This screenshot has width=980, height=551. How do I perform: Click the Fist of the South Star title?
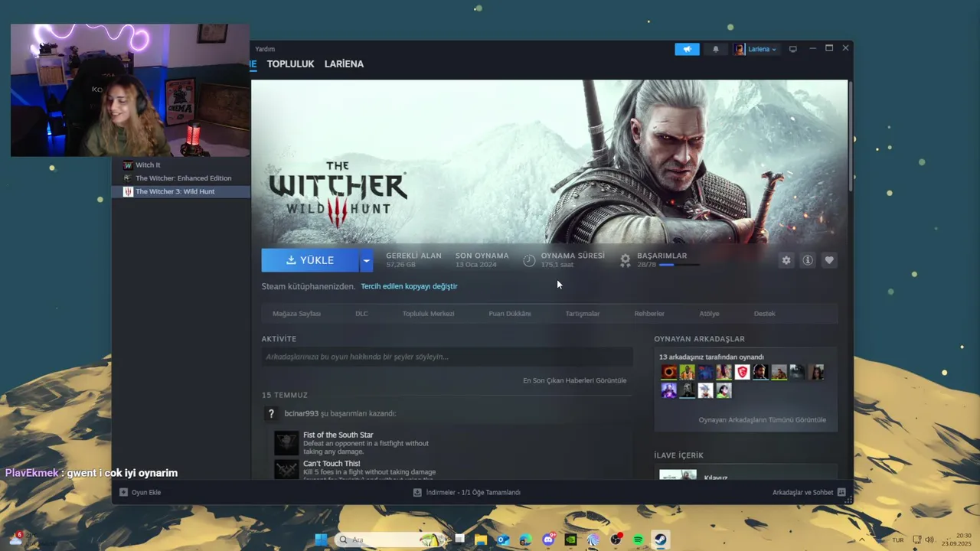tap(338, 435)
